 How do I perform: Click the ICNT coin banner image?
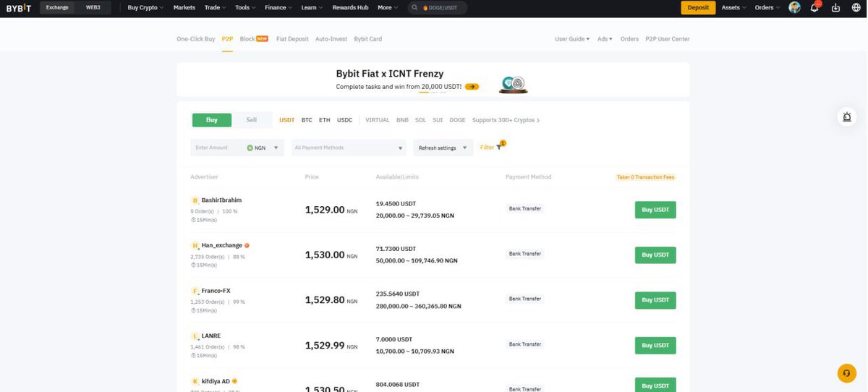pos(514,85)
